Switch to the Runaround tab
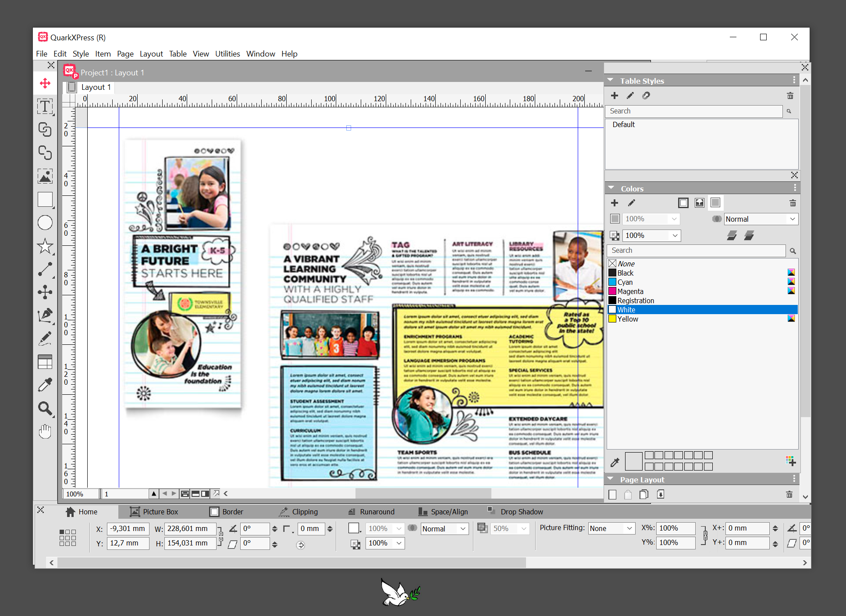The image size is (846, 616). click(371, 512)
